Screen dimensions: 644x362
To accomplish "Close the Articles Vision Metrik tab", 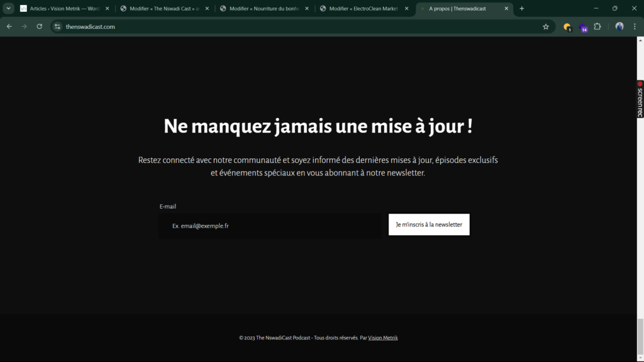I will (x=107, y=8).
